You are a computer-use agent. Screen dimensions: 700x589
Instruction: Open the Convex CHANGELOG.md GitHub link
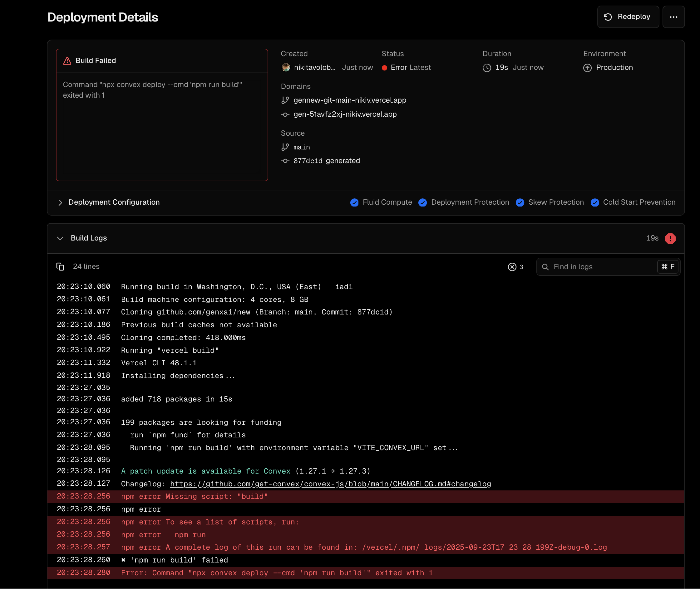pos(330,484)
